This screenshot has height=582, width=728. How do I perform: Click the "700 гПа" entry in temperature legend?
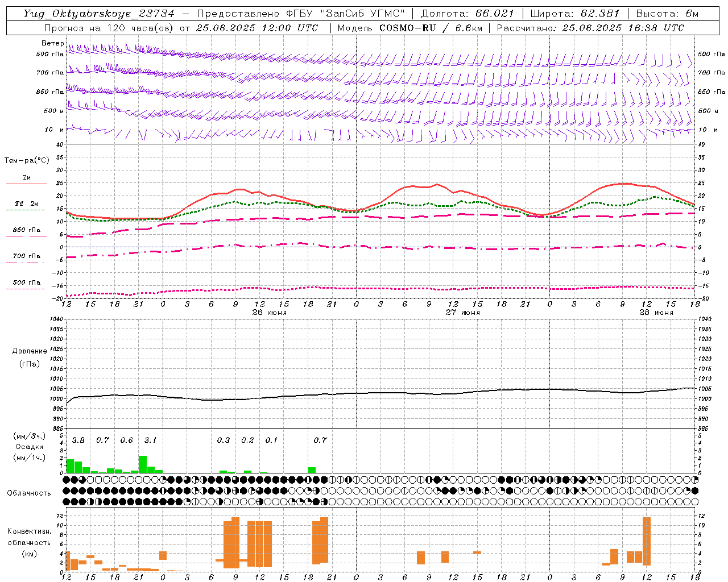click(27, 256)
